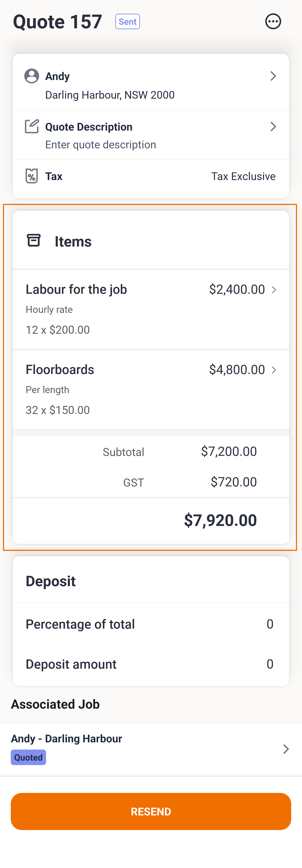
Task: Tap the customer profile avatar icon
Action: coord(32,76)
